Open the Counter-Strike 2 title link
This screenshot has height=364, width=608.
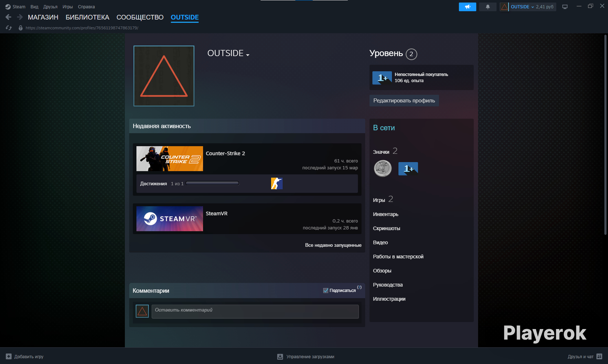225,154
